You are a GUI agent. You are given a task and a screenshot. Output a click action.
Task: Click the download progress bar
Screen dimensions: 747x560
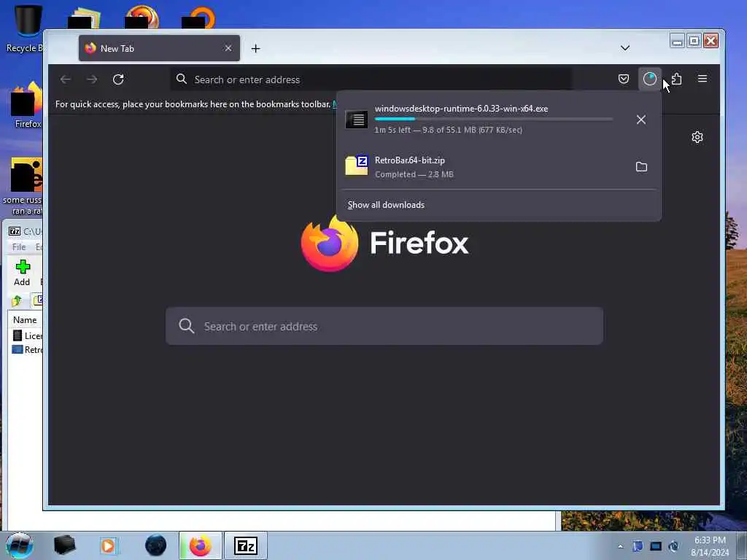[494, 119]
